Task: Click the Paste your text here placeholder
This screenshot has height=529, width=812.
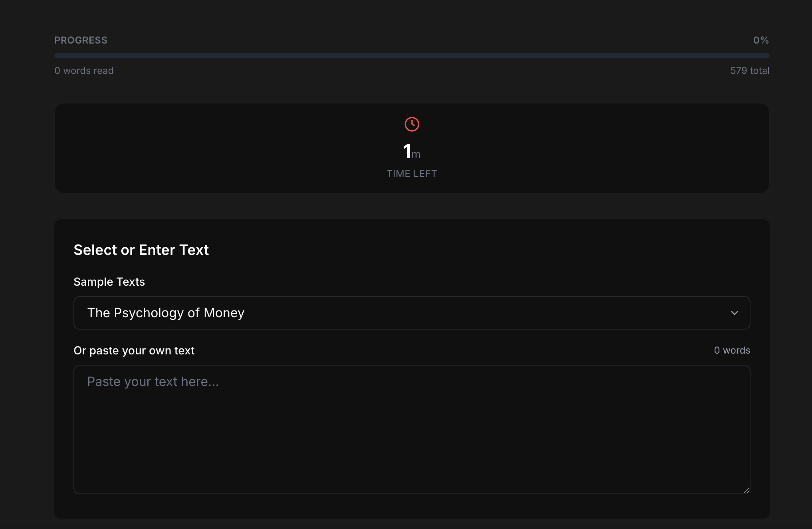Action: 153,382
